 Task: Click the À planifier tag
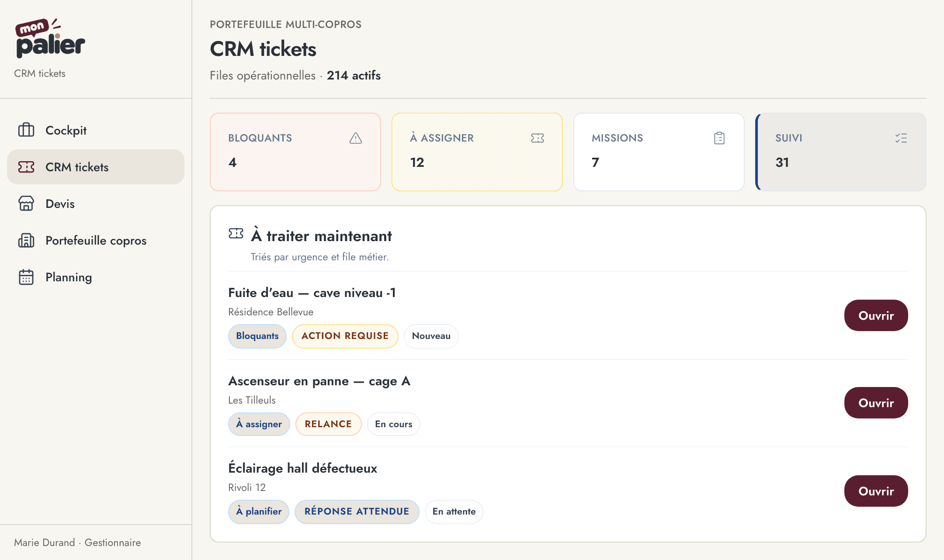click(x=259, y=512)
